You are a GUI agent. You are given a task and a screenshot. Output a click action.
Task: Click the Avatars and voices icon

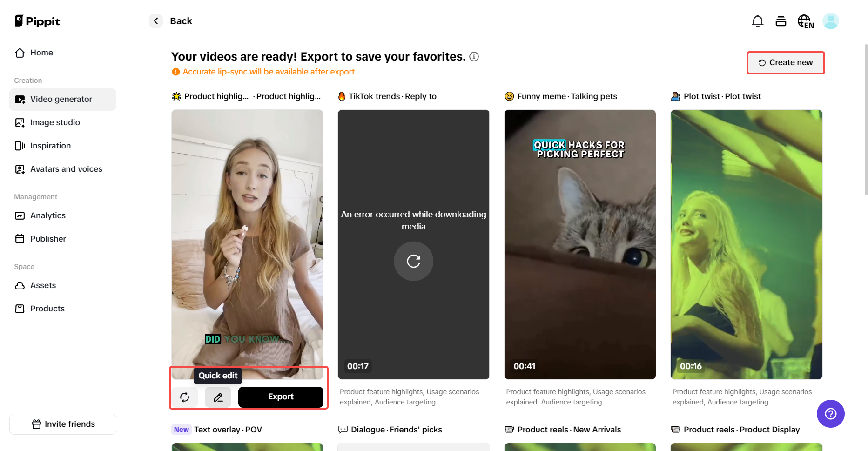(x=20, y=169)
